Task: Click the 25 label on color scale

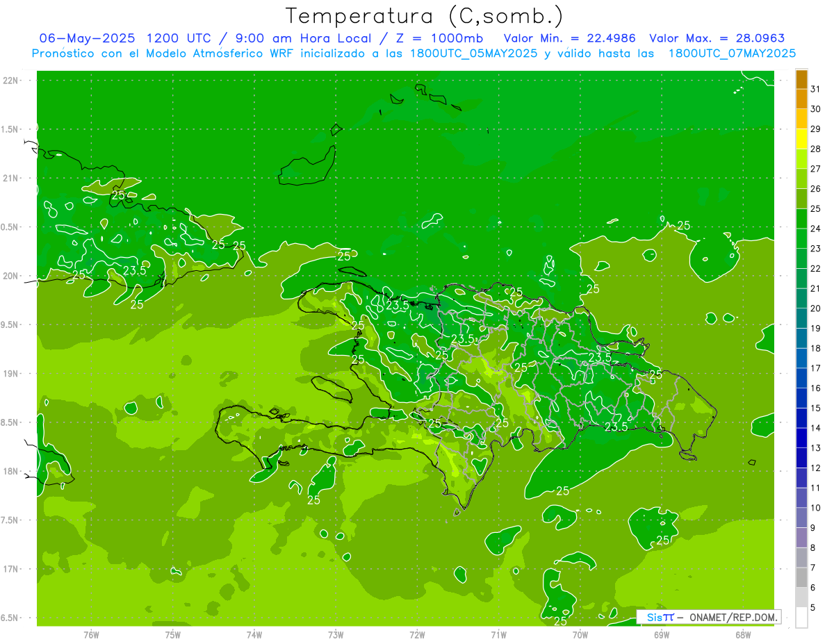Action: (816, 208)
